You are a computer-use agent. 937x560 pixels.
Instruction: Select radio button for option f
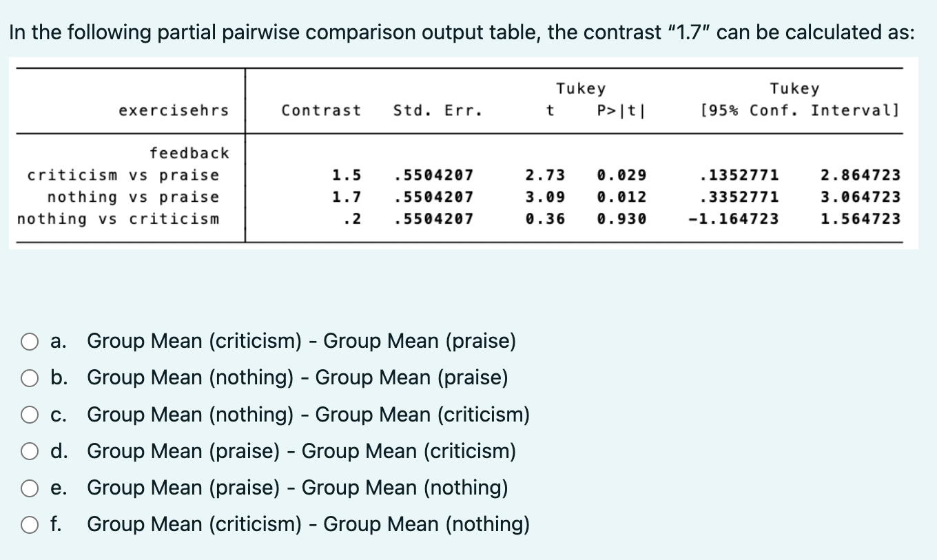pyautogui.click(x=30, y=524)
